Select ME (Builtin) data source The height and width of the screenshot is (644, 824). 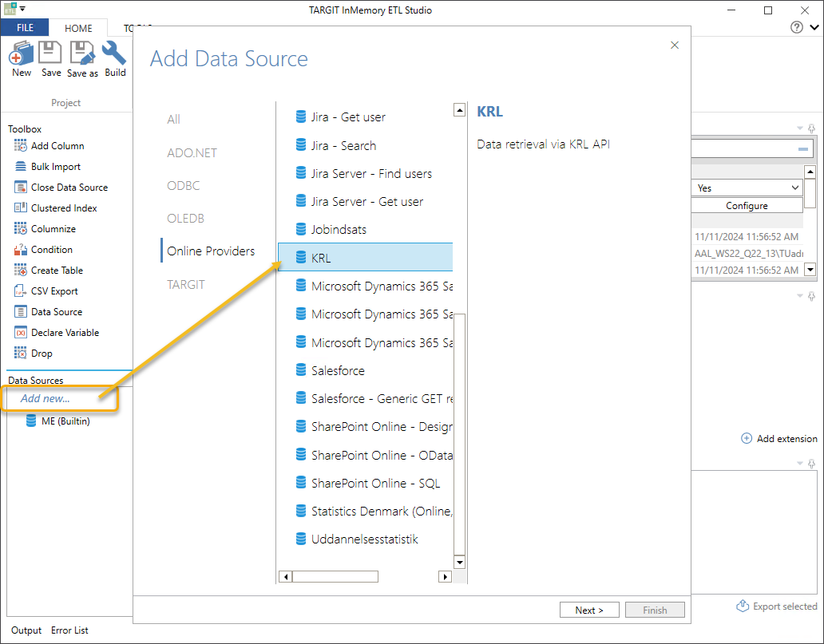pyautogui.click(x=58, y=421)
